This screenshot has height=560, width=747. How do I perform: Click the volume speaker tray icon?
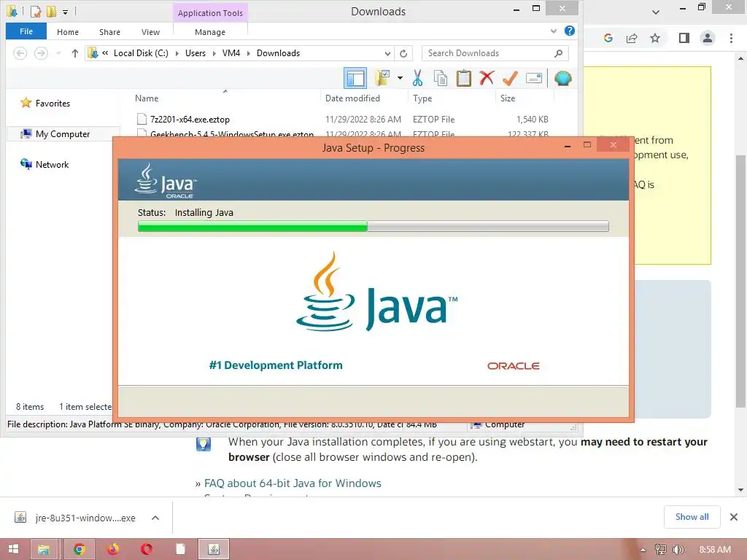(x=678, y=550)
